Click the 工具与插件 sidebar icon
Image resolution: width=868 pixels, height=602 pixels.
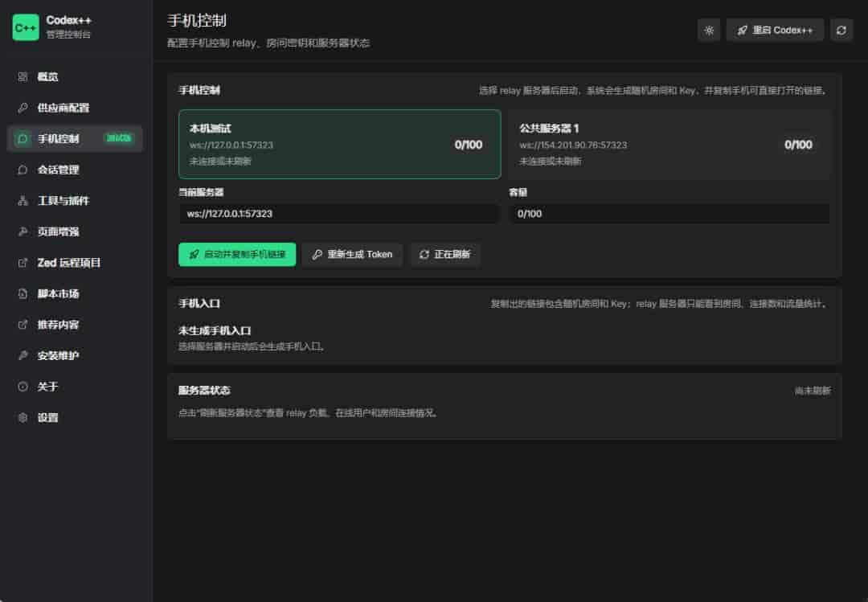23,201
